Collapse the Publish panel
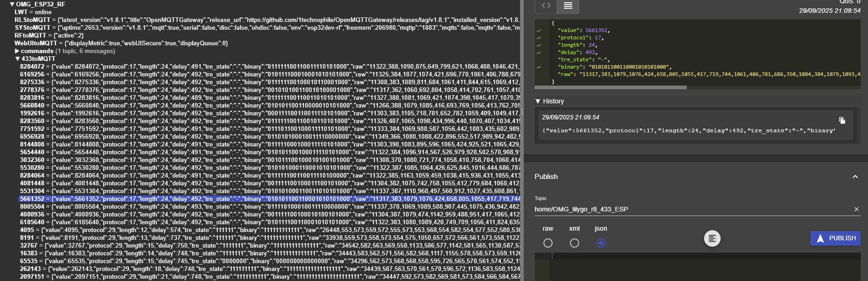Viewport: 868px width, 281px height. point(855,177)
